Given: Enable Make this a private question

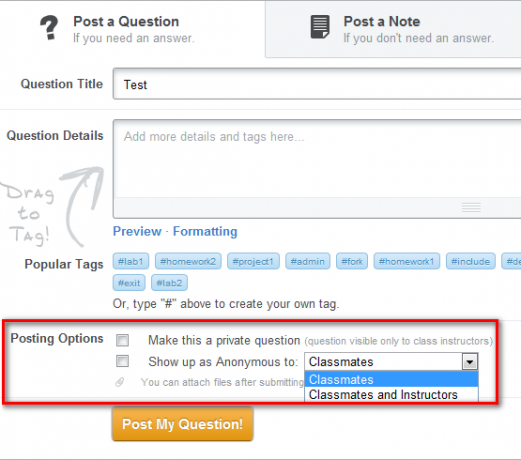Looking at the screenshot, I should [x=122, y=340].
